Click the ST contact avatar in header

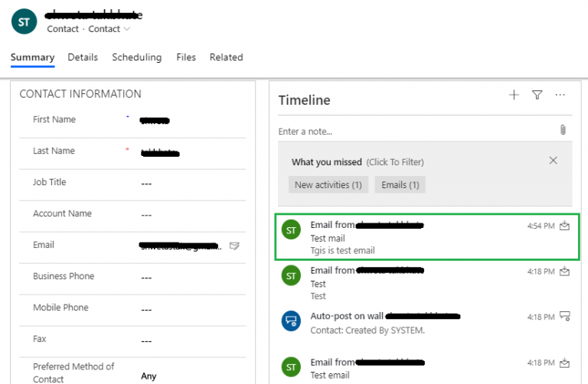[24, 21]
